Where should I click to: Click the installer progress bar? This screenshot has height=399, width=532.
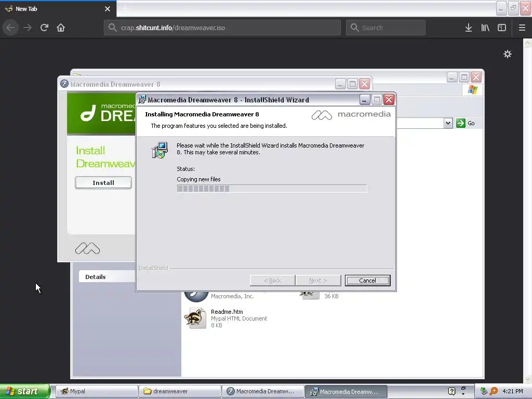(x=272, y=189)
